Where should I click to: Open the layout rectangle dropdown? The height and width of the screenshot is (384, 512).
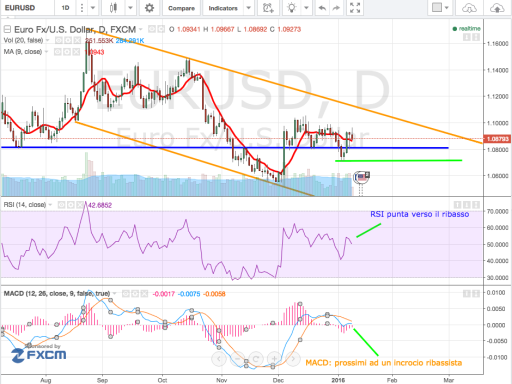point(440,8)
